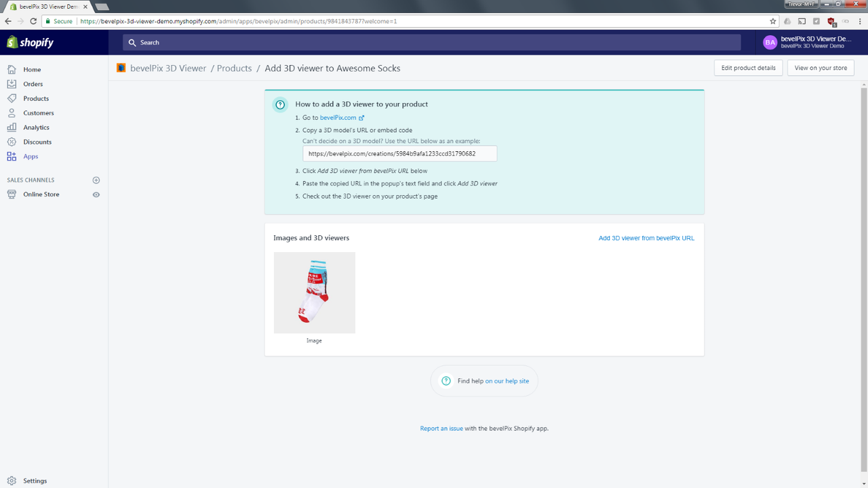Open the bevelPix.com link
Viewport: 868px width, 488px height.
[x=342, y=118]
